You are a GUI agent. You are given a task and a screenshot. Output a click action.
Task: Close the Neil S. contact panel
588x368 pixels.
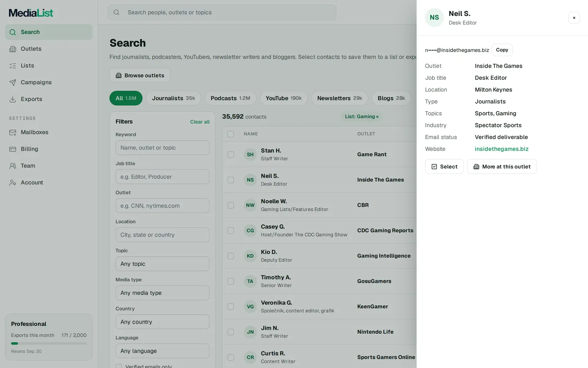pyautogui.click(x=574, y=18)
